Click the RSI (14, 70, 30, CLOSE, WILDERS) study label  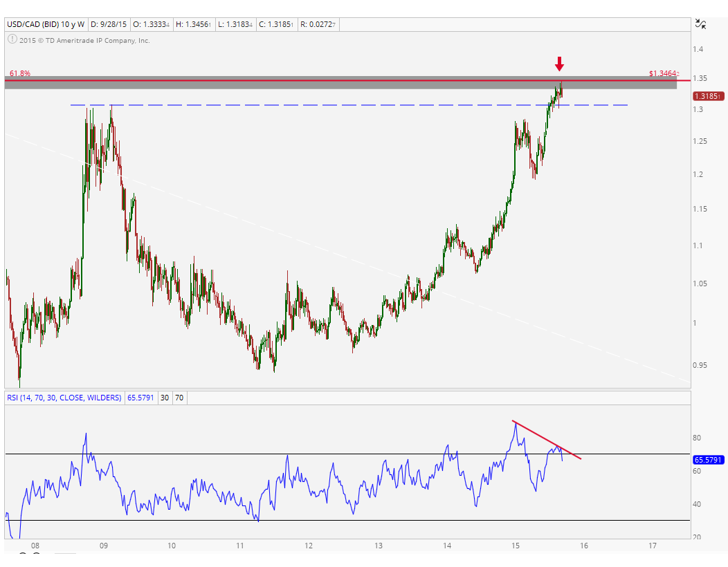point(64,398)
